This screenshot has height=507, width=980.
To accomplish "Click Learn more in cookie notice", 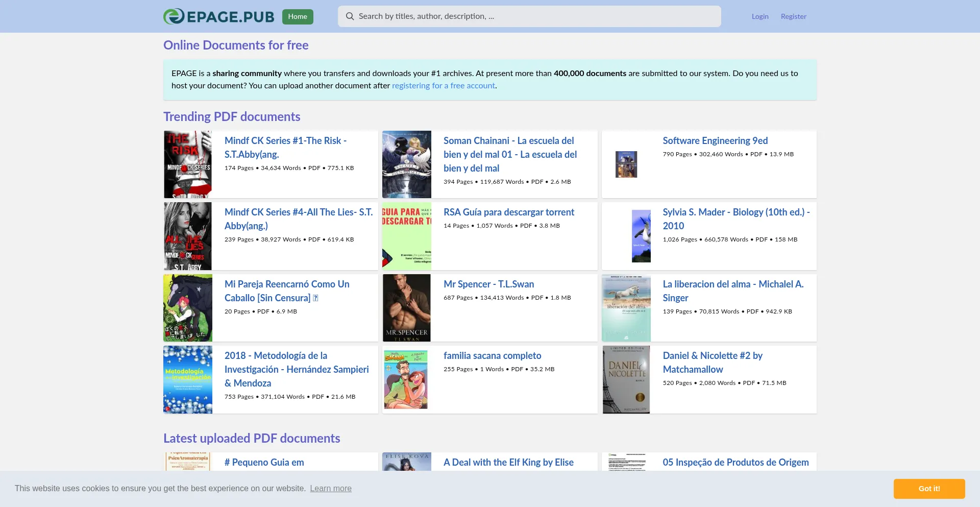I will click(x=331, y=489).
